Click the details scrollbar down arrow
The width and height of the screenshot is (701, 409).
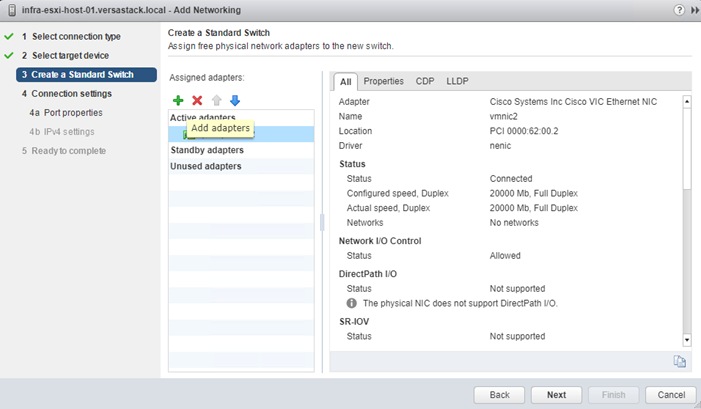(x=687, y=340)
